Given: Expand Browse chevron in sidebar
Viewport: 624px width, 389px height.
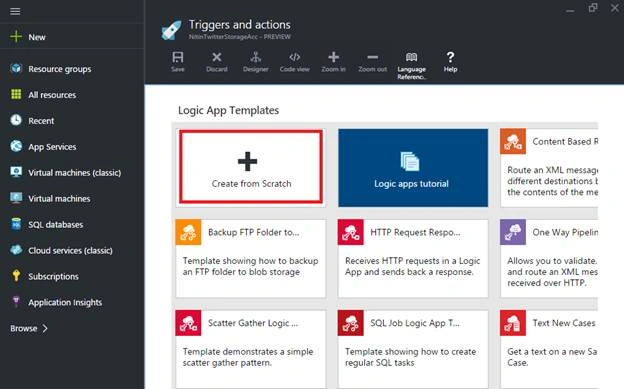Looking at the screenshot, I should point(45,328).
